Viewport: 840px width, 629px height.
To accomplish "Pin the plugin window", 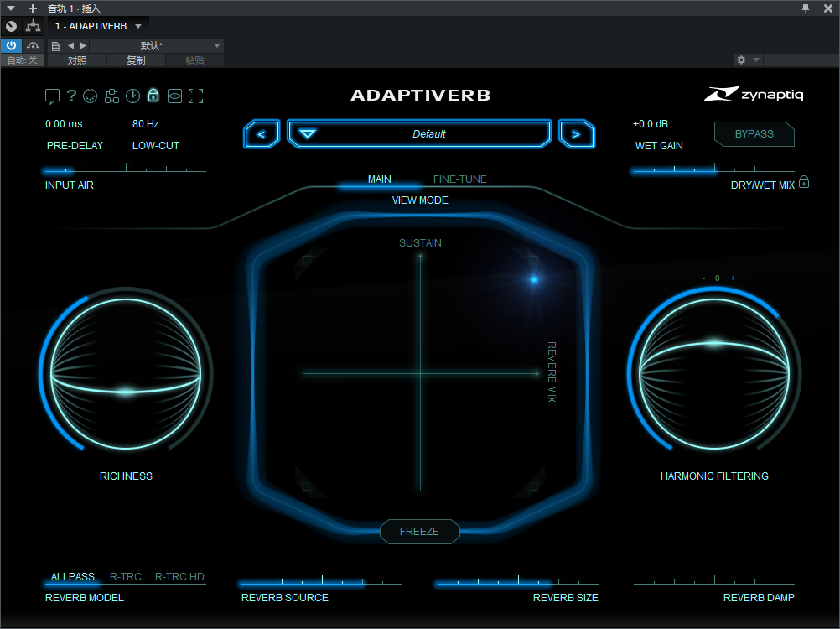I will [805, 8].
